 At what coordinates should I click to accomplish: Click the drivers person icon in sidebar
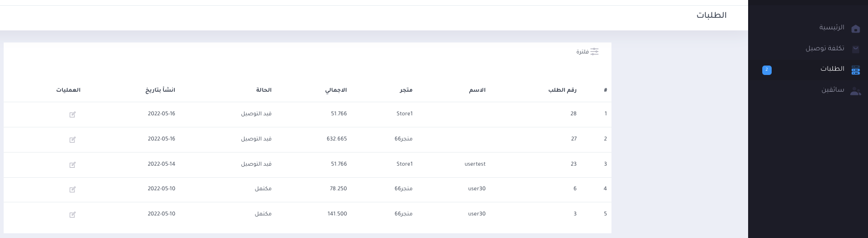(x=855, y=91)
